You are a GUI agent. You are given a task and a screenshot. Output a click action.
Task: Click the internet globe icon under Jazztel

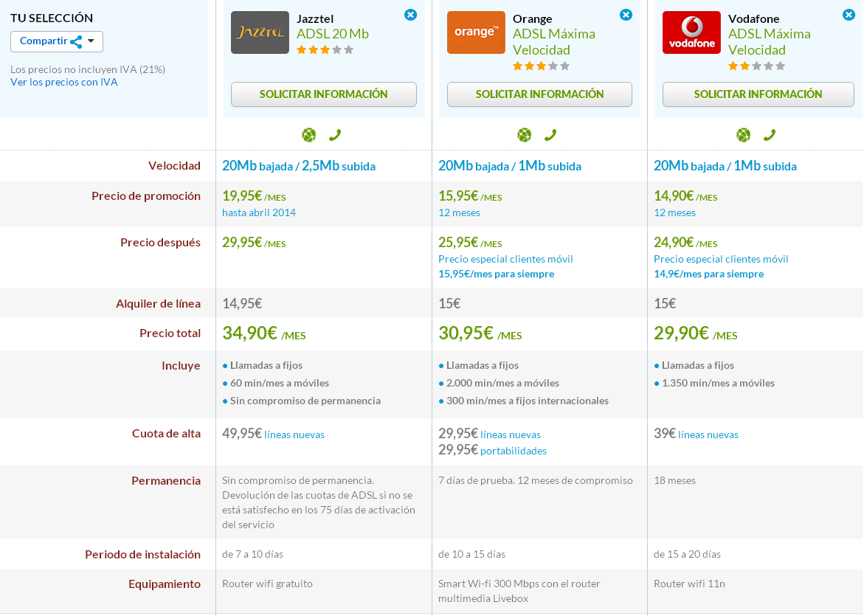coord(309,135)
